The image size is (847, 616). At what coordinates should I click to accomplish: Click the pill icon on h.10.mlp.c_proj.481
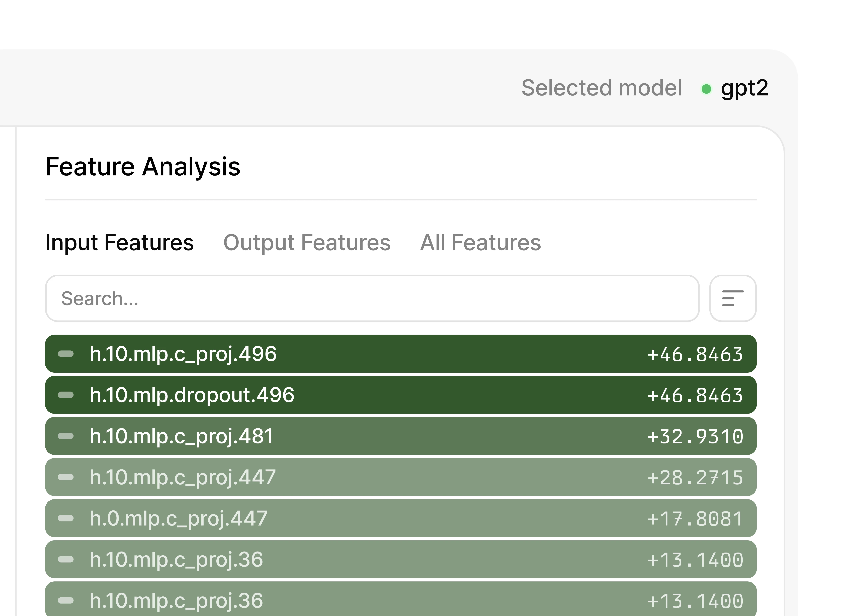click(66, 436)
